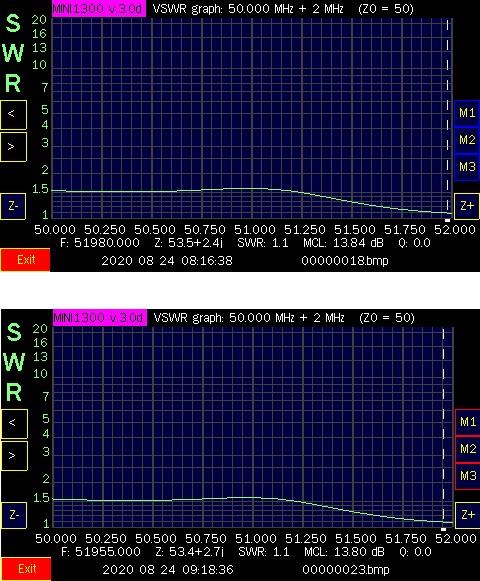The image size is (480, 581).
Task: Tap the Z+ zoom-in button in lower graph
Action: coord(467,515)
